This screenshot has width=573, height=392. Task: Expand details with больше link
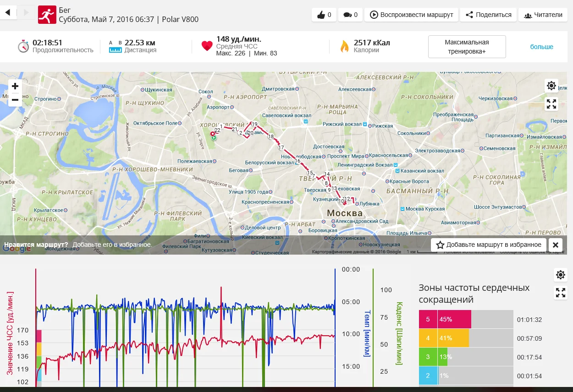point(542,47)
